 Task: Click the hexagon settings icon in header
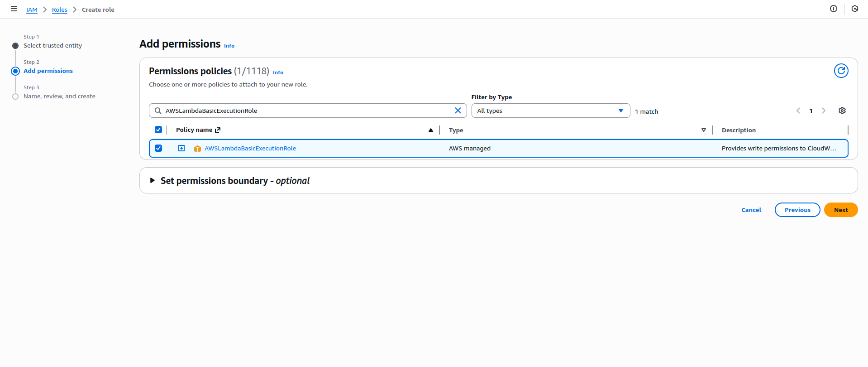855,9
